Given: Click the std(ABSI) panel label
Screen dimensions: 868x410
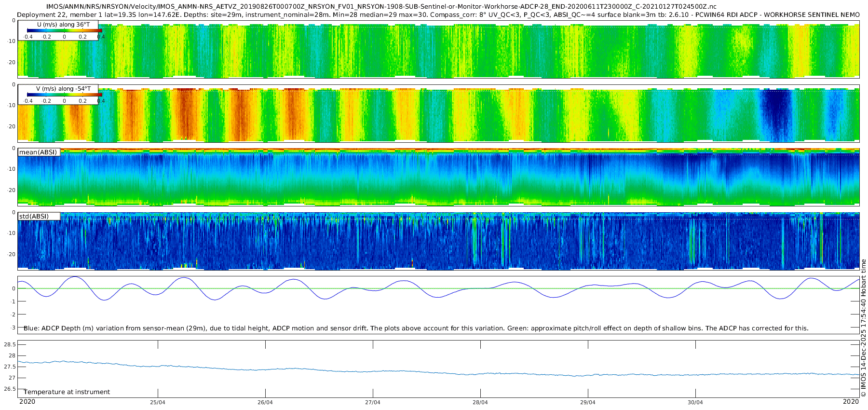Looking at the screenshot, I should (x=34, y=217).
